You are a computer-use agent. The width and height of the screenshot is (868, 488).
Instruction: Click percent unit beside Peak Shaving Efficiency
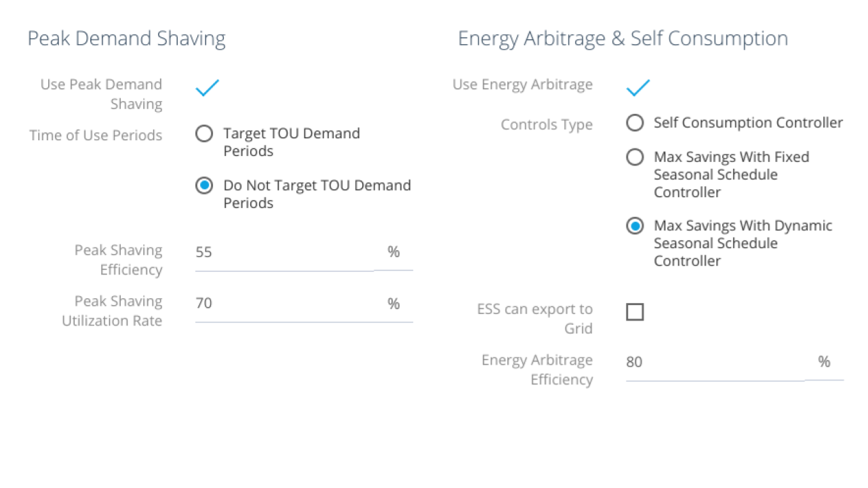[x=393, y=252]
